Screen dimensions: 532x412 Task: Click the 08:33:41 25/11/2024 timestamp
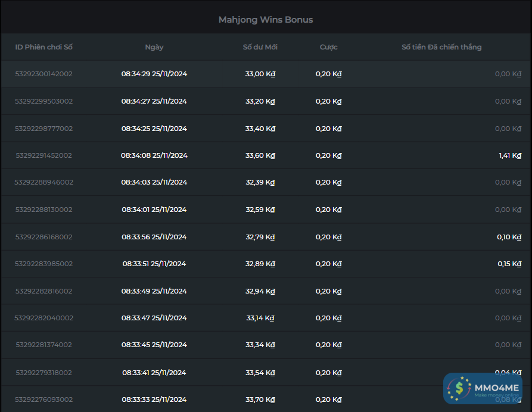coord(154,373)
